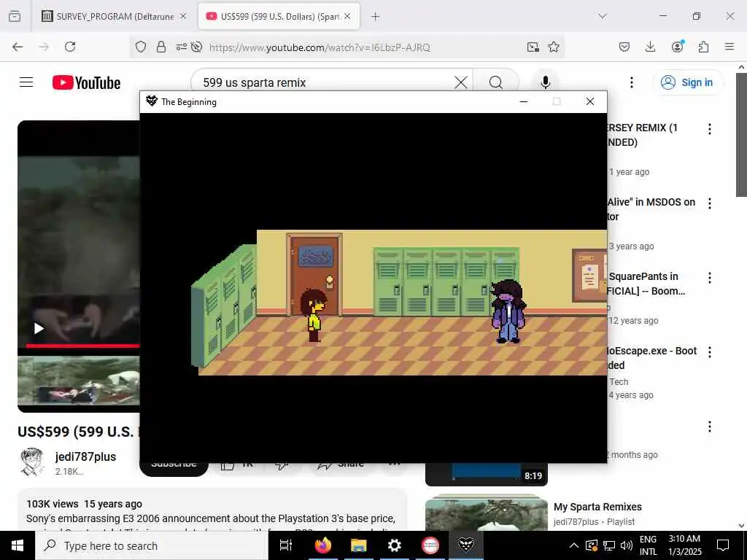Click the classroom door in the game
The height and width of the screenshot is (560, 747).
(314, 274)
